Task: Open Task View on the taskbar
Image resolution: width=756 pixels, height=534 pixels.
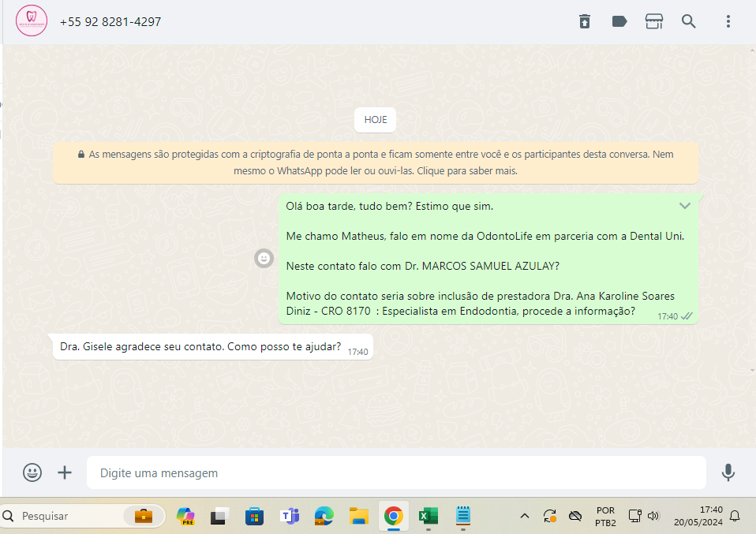Action: 219,516
